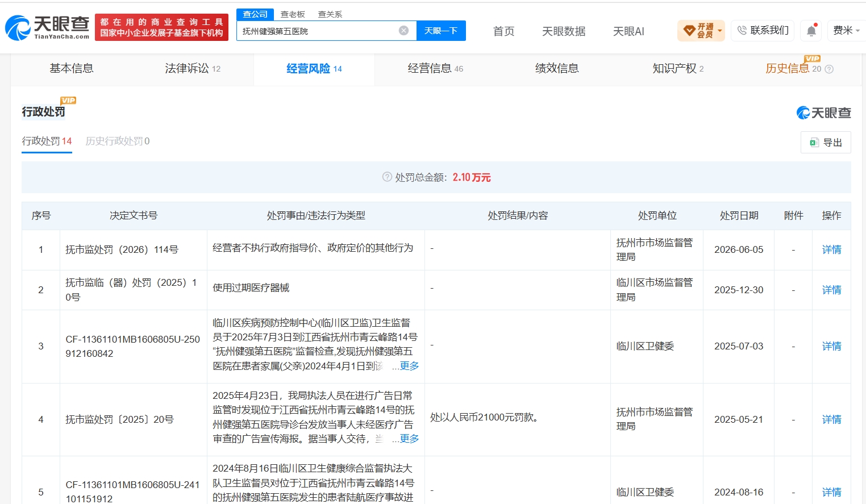Expand full text of row 4 via 更多
Image resolution: width=866 pixels, height=504 pixels.
pos(409,439)
